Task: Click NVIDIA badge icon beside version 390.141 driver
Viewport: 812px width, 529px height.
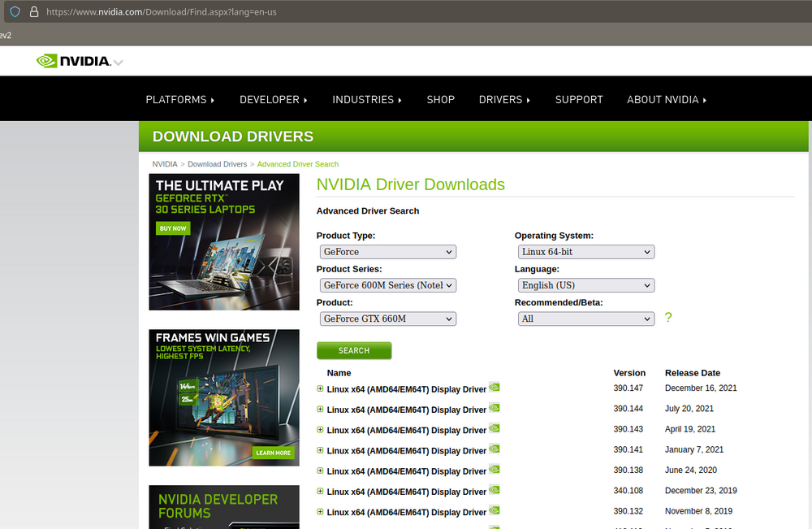Action: click(495, 449)
